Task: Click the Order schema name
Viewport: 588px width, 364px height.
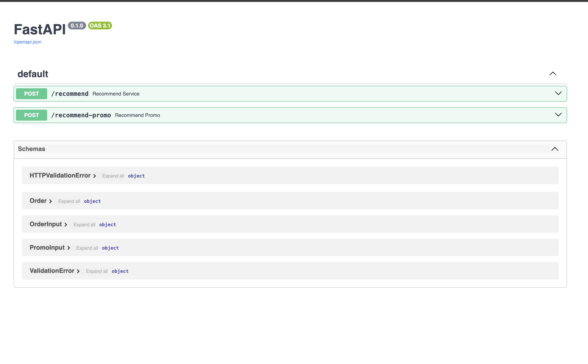Action: click(38, 201)
